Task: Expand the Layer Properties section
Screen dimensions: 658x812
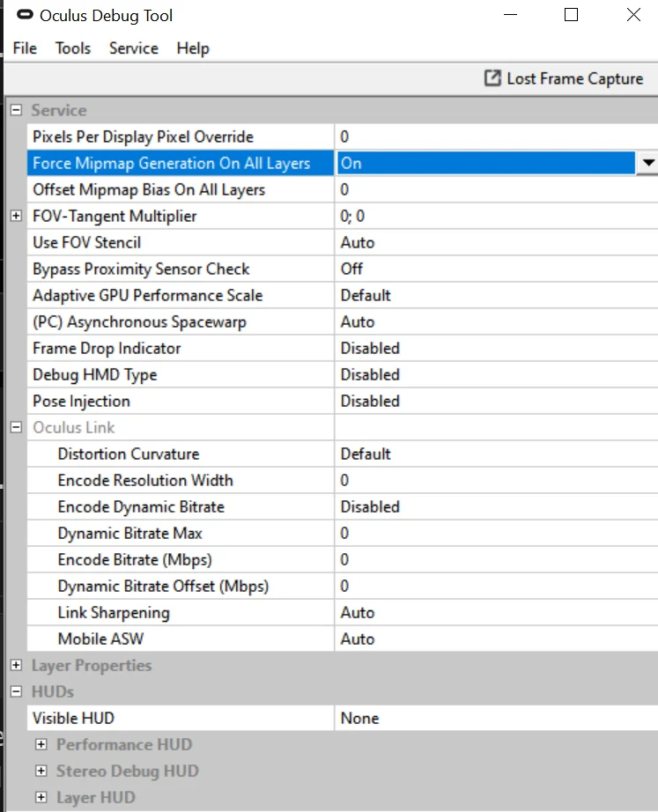Action: 16,665
